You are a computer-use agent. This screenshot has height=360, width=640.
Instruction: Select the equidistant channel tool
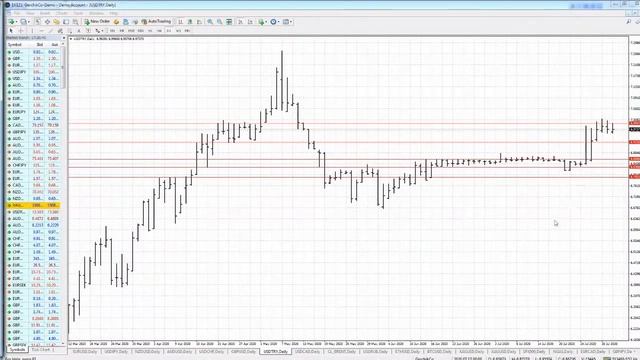pos(60,31)
